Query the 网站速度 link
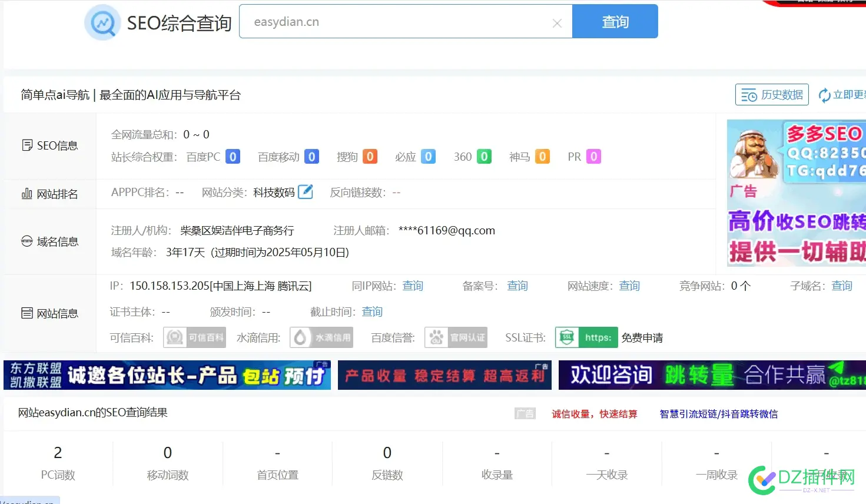Viewport: 866px width, 504px height. click(x=629, y=286)
